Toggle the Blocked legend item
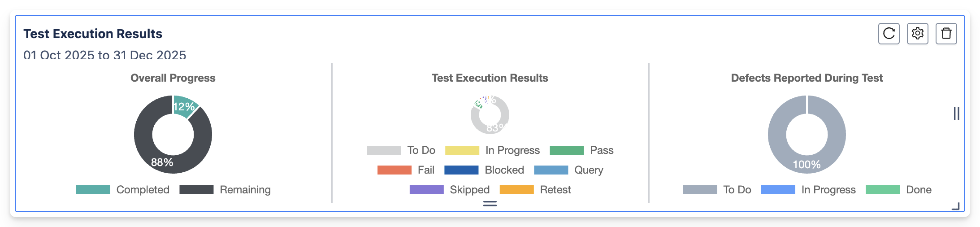This screenshot has width=980, height=227. [484, 170]
